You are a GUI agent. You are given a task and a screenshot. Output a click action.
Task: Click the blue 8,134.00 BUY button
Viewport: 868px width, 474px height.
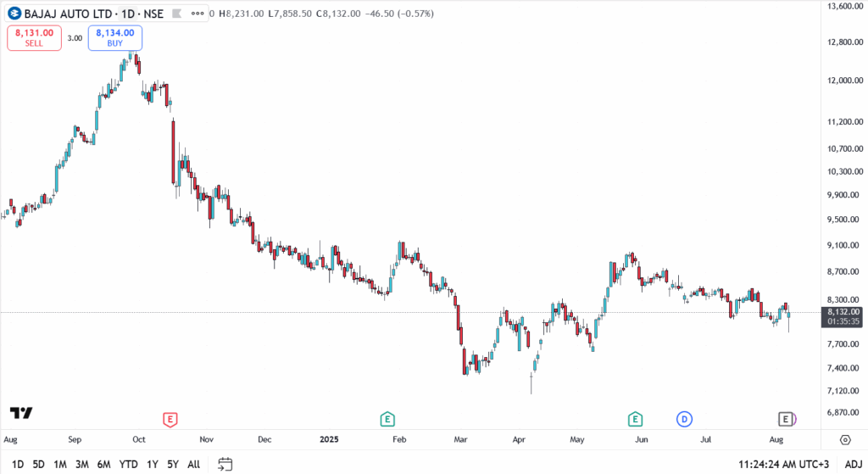pyautogui.click(x=115, y=37)
